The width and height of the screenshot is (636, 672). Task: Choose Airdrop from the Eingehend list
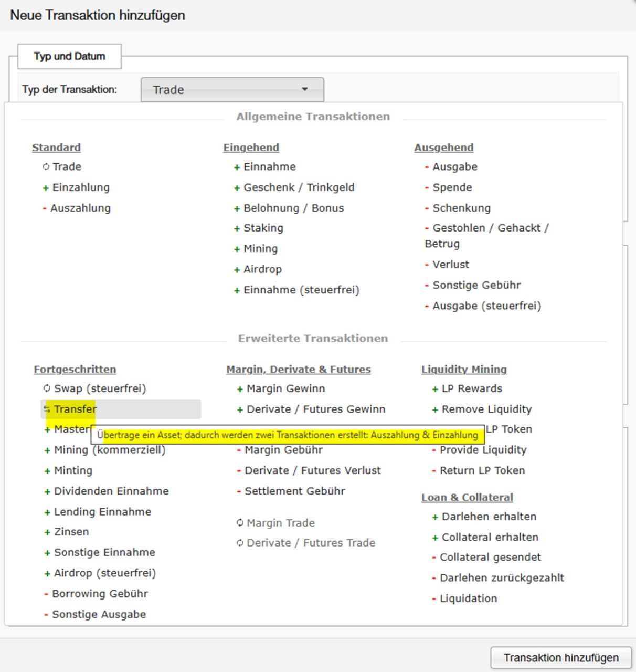pyautogui.click(x=262, y=269)
